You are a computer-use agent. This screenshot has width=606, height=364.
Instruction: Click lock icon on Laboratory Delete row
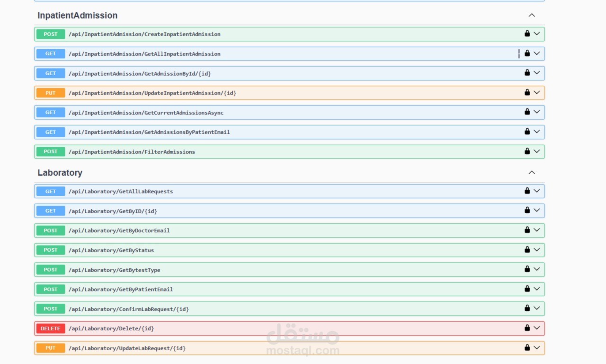point(527,328)
